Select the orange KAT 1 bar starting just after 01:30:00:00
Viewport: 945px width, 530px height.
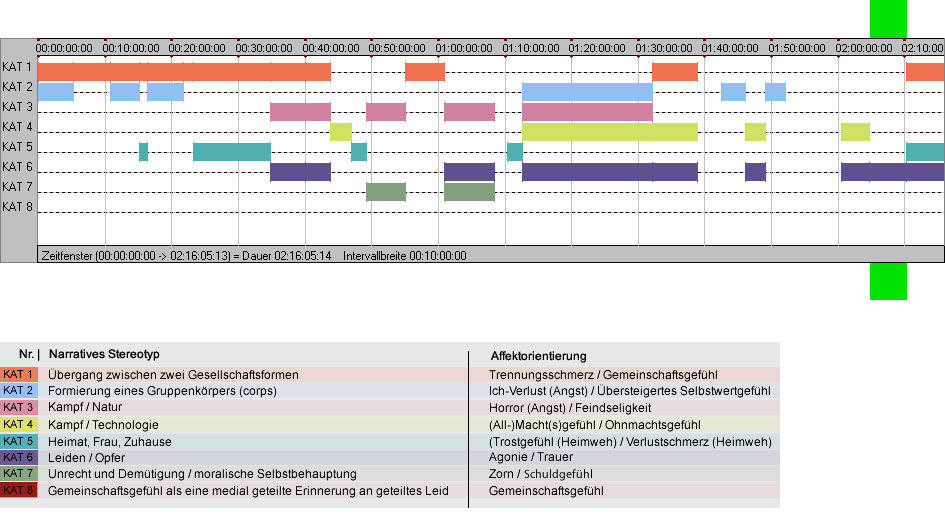(x=675, y=72)
